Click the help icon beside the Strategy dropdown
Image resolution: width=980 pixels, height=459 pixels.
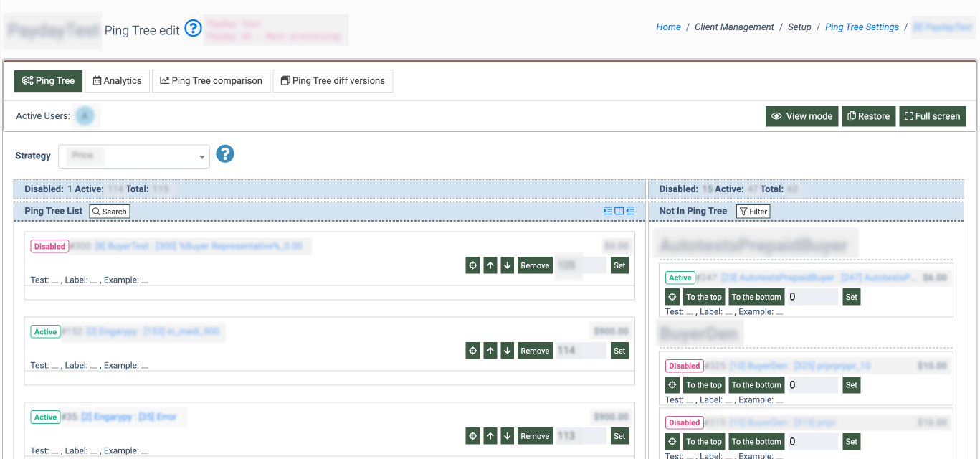[225, 154]
